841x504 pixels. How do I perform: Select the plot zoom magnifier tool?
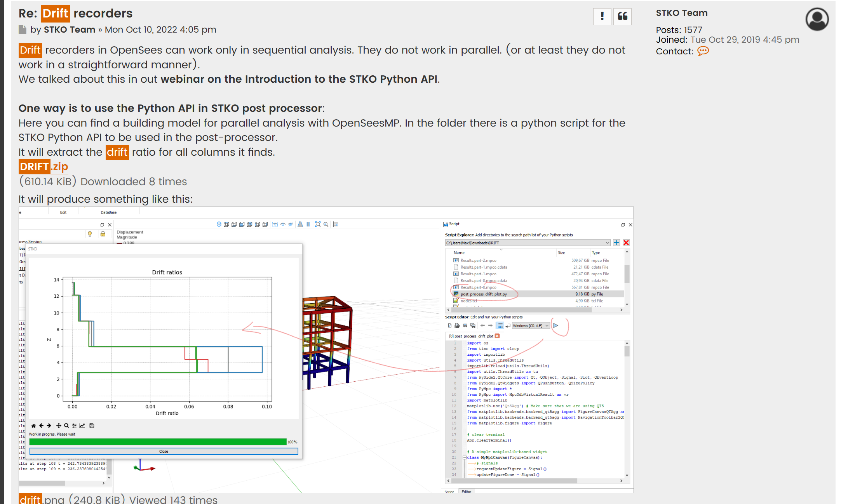point(66,426)
